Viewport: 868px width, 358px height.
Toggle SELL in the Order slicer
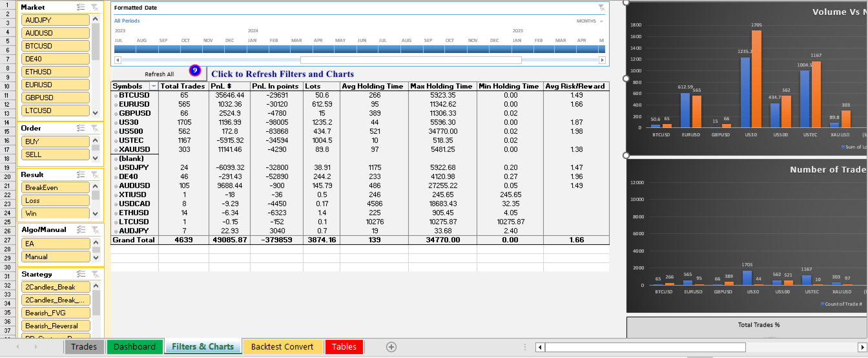tap(56, 154)
